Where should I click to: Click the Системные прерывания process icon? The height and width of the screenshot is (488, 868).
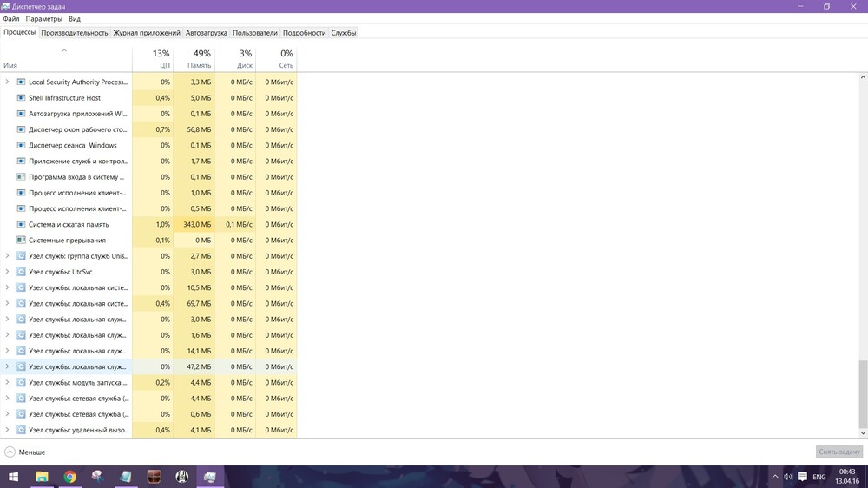pos(21,241)
